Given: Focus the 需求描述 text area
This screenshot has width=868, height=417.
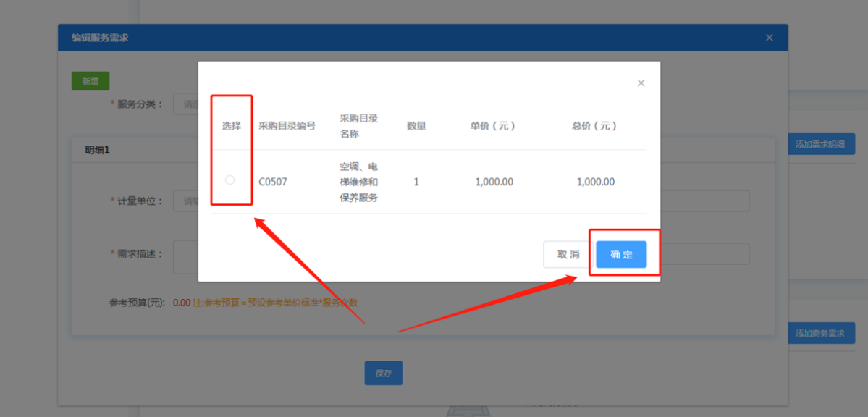Looking at the screenshot, I should tap(185, 257).
